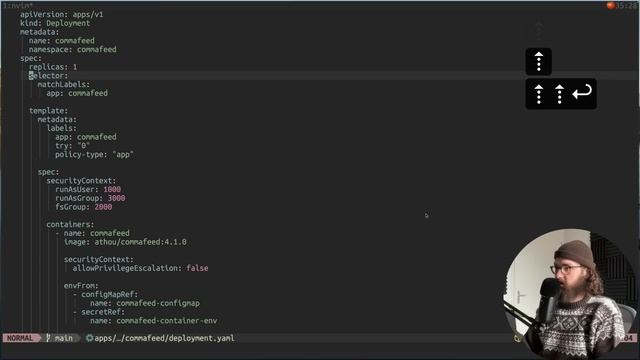The width and height of the screenshot is (640, 360).
Task: Click the selector: line
Action: (48, 76)
